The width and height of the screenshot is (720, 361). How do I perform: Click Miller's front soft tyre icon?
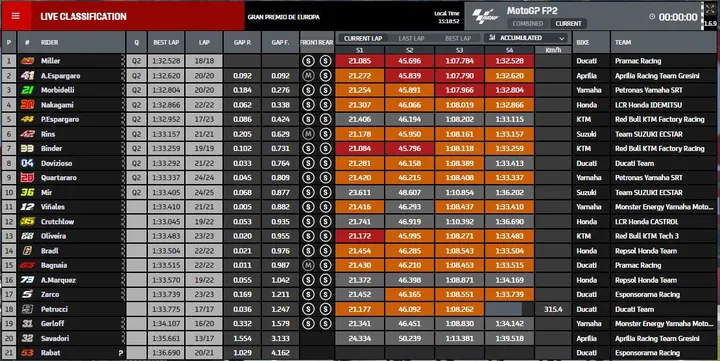(x=308, y=61)
